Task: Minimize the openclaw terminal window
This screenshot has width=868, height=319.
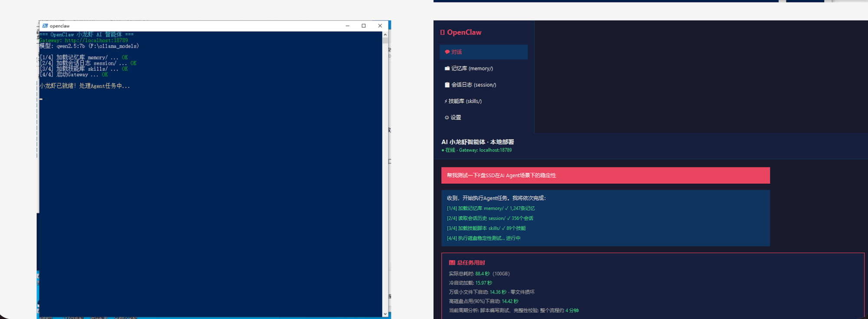Action: 348,26
